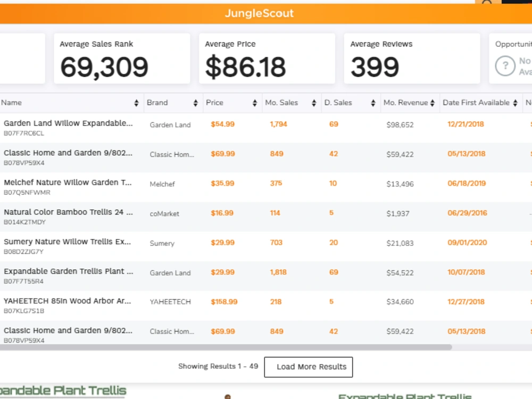Click the $54.99 price cell
532x399 pixels.
(222, 124)
